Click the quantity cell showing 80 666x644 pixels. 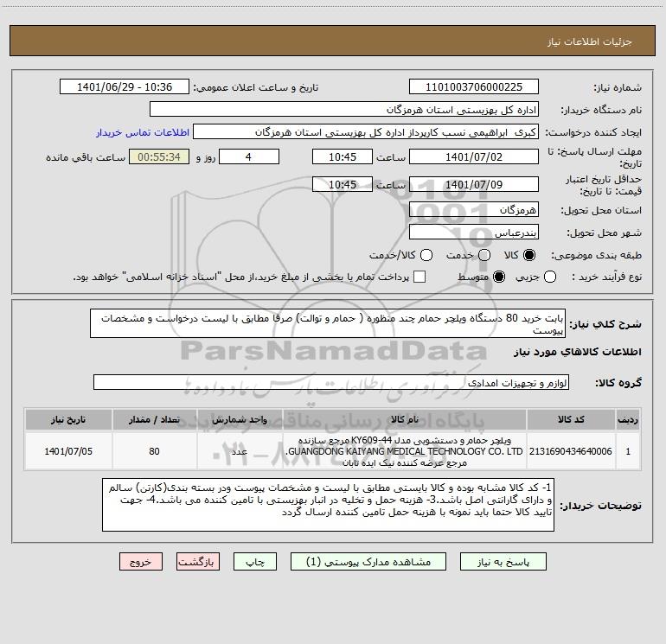[x=154, y=451]
